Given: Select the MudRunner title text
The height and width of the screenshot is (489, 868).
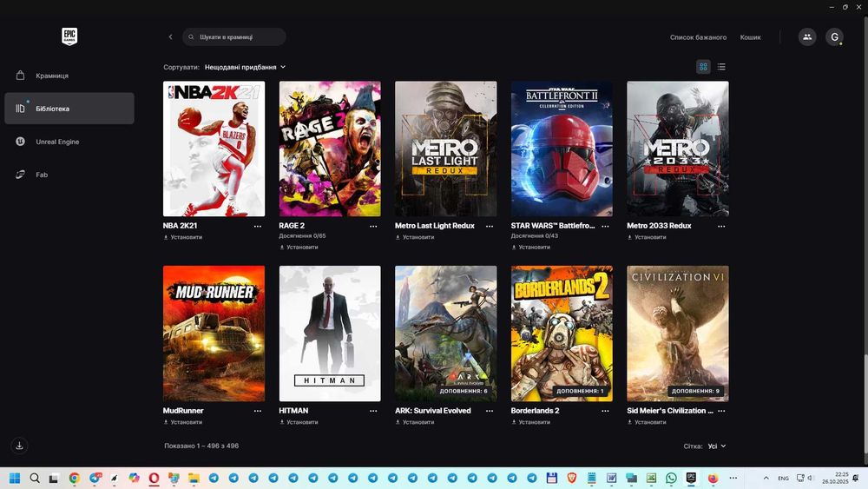Looking at the screenshot, I should (183, 411).
